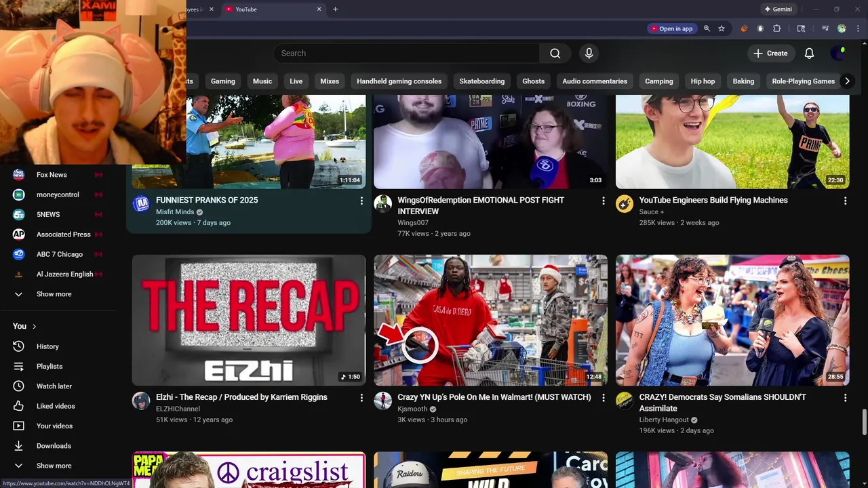868x488 pixels.
Task: Select the Music filter chip
Action: (x=262, y=81)
